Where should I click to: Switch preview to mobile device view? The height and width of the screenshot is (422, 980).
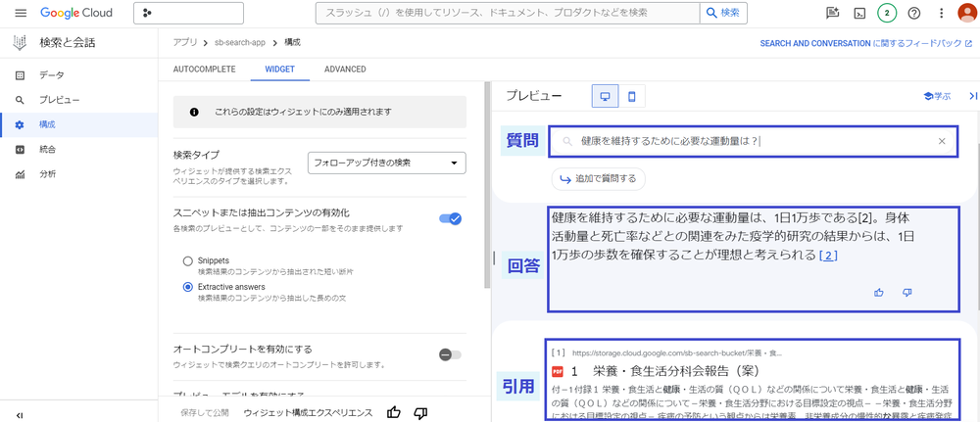click(x=632, y=96)
